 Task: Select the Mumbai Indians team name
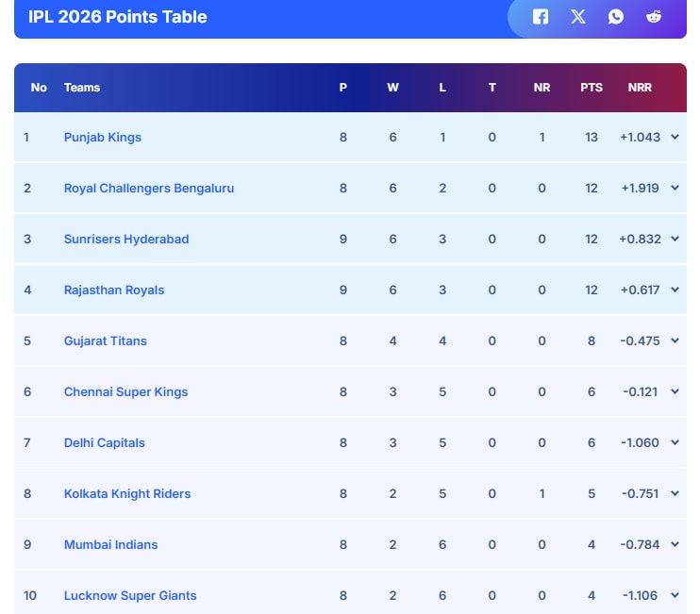point(110,544)
